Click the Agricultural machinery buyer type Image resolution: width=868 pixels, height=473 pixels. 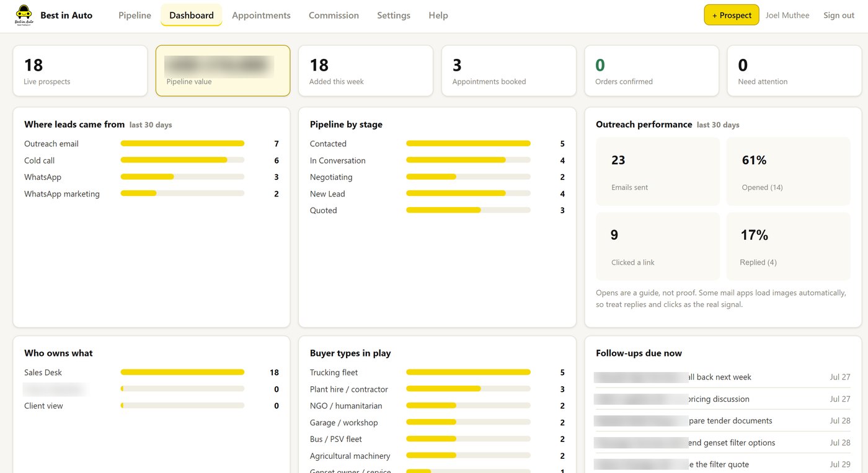pos(350,456)
